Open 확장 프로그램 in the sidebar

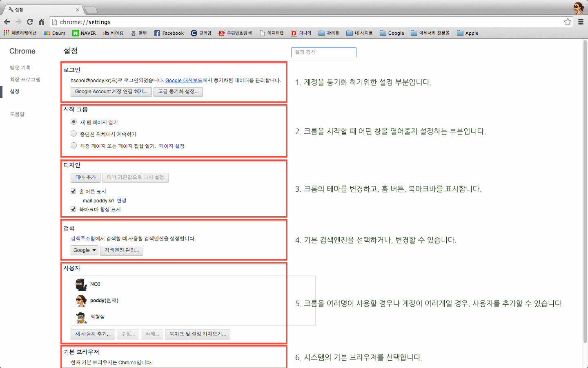click(x=25, y=79)
